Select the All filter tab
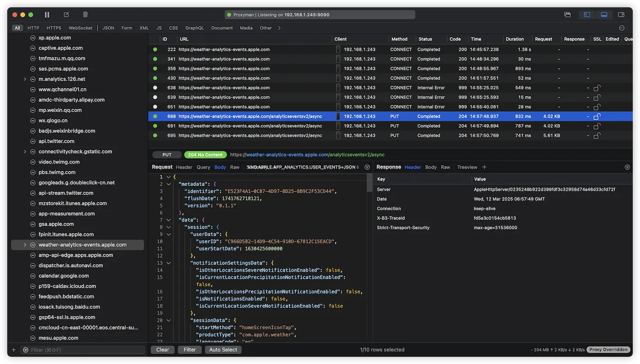Screen dimensions: 640x364 click(x=17, y=28)
